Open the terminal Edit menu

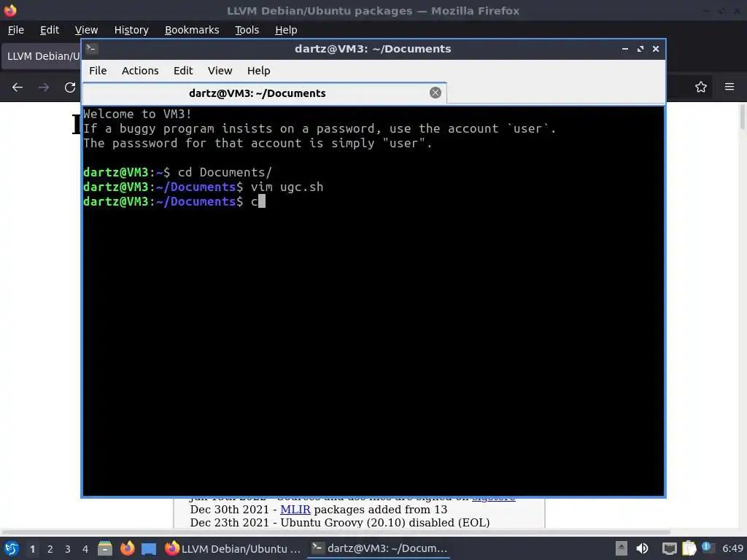tap(183, 71)
